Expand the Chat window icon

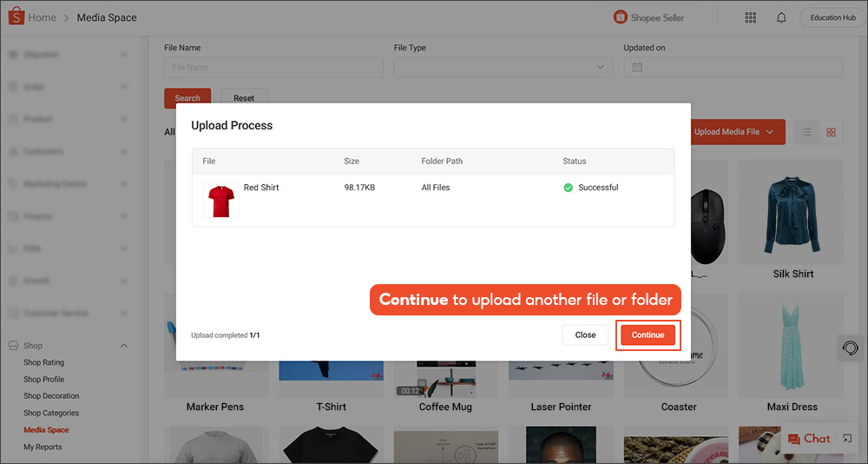pyautogui.click(x=847, y=439)
